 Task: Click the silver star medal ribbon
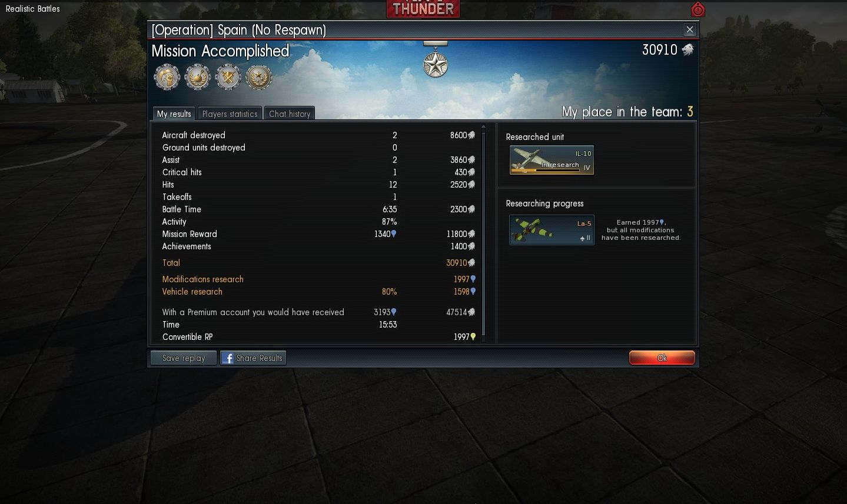tap(436, 59)
